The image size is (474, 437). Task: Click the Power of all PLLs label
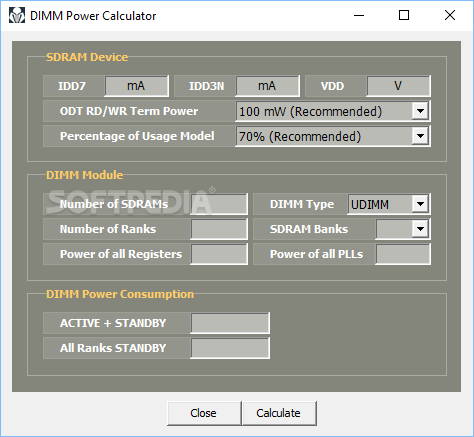317,254
